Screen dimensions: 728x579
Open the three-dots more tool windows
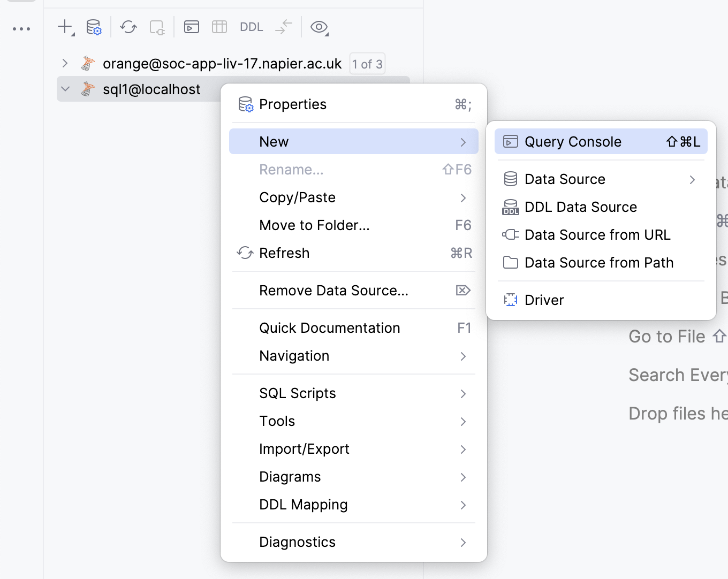[21, 29]
